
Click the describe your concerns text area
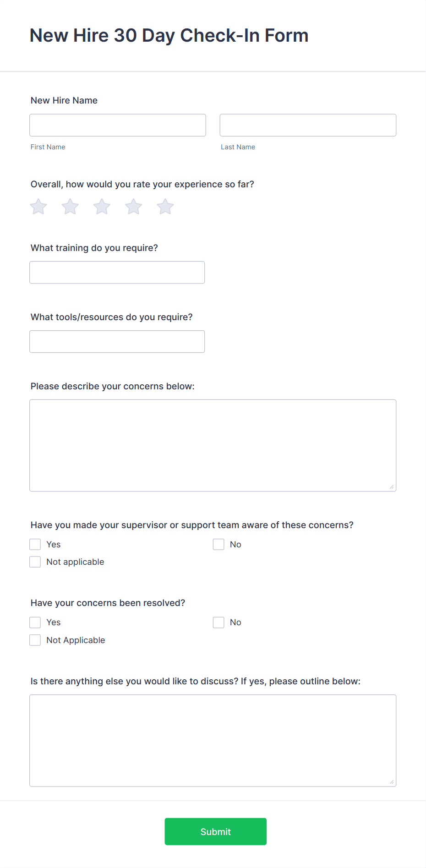click(213, 445)
